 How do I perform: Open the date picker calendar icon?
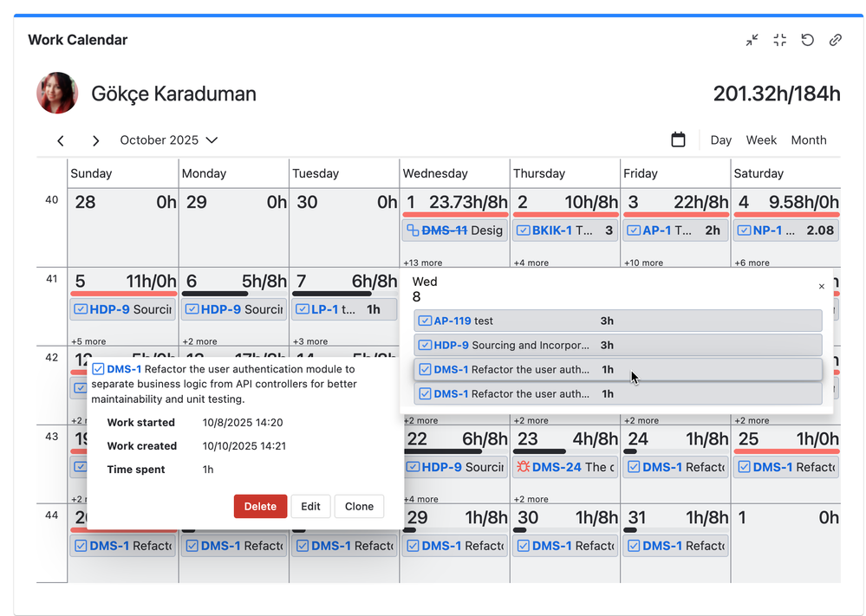click(678, 139)
